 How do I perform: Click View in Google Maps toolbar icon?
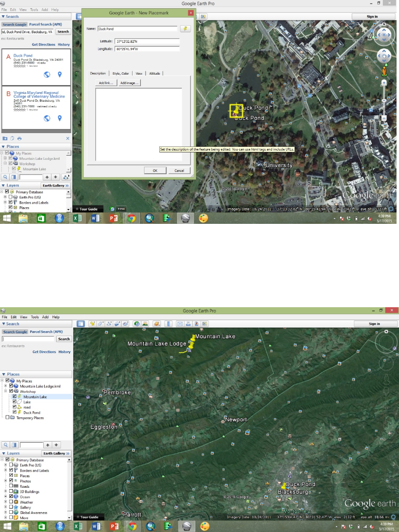click(204, 324)
